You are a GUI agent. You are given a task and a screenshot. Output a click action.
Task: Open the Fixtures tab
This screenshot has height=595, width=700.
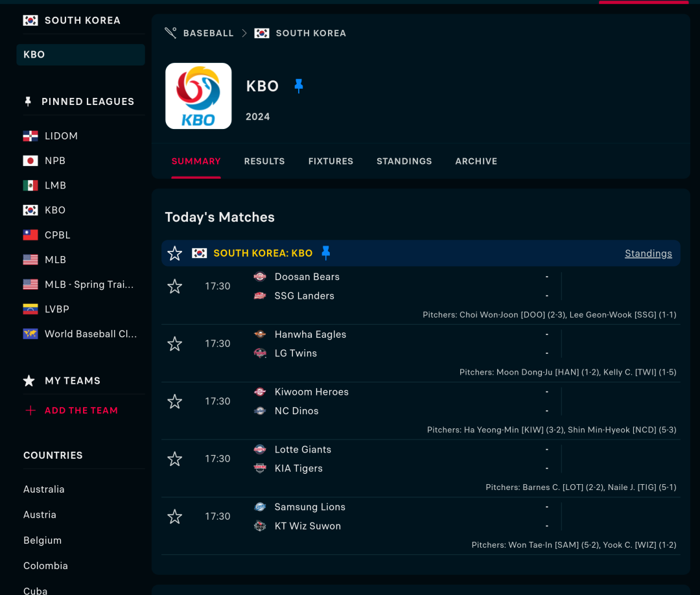(x=331, y=161)
